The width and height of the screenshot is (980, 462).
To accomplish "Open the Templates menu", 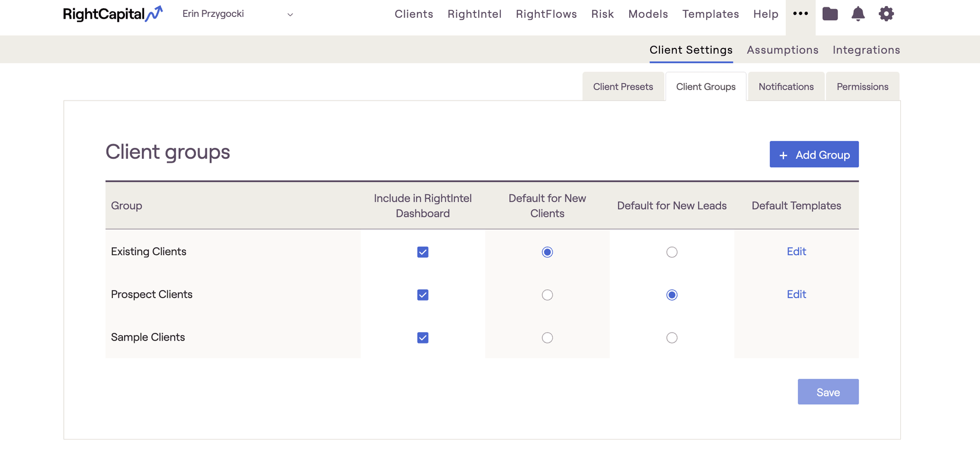I will coord(710,14).
